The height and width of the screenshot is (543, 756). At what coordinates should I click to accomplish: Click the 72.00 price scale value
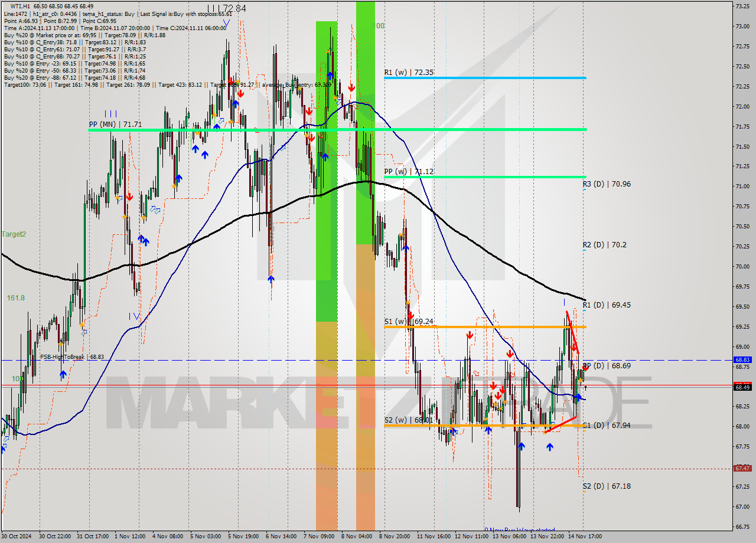742,106
